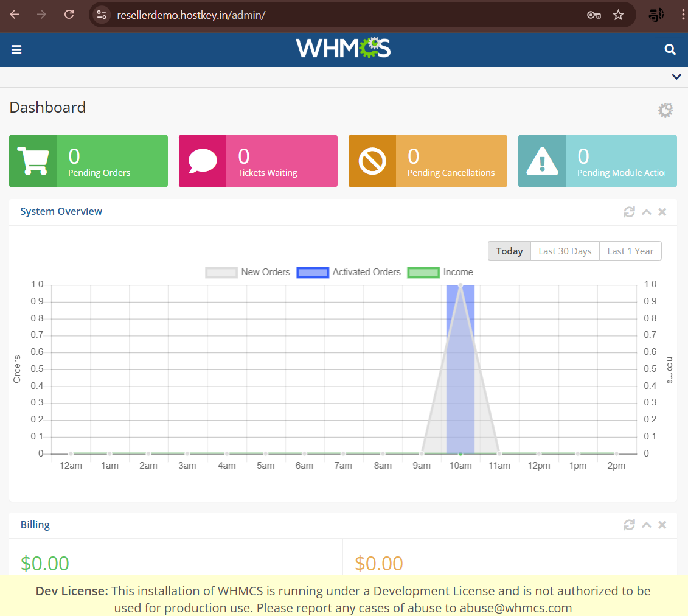688x616 pixels.
Task: Refresh the Billing widget
Action: point(629,525)
